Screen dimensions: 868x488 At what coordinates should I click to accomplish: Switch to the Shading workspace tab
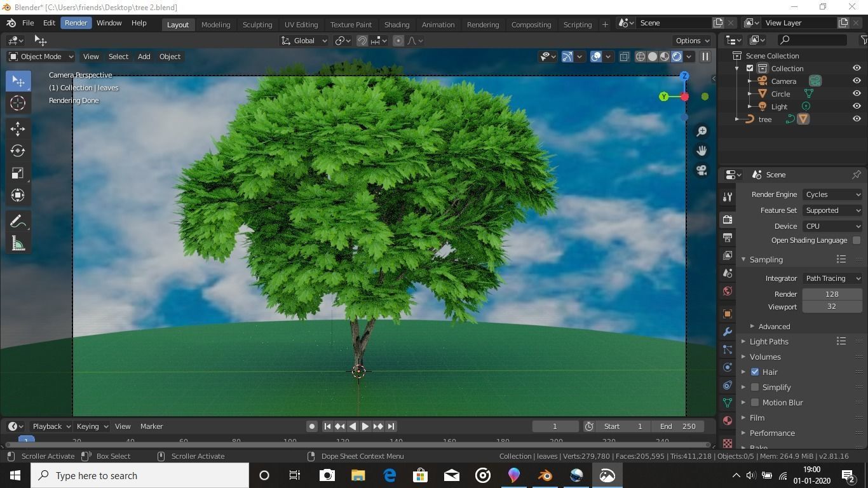pyautogui.click(x=397, y=24)
